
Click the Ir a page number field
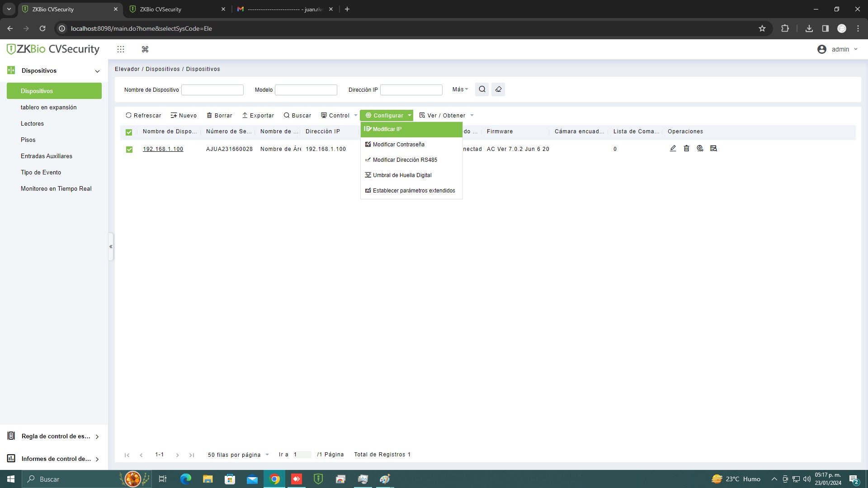pyautogui.click(x=302, y=455)
